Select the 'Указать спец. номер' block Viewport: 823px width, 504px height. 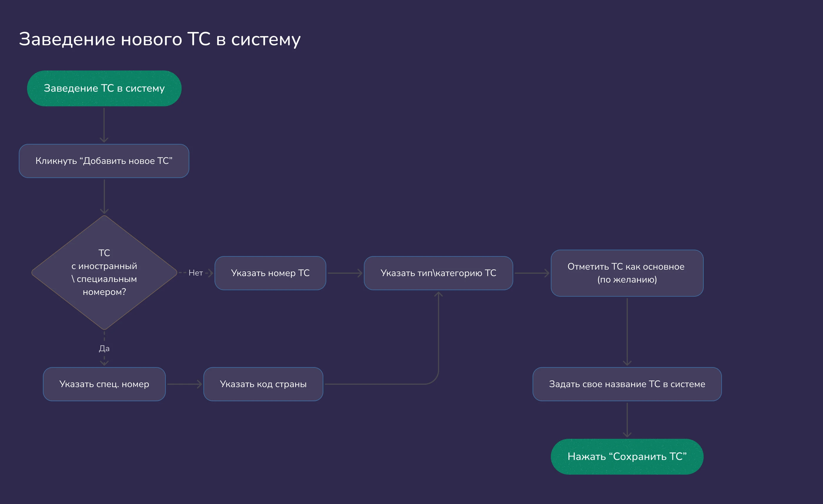(x=104, y=384)
